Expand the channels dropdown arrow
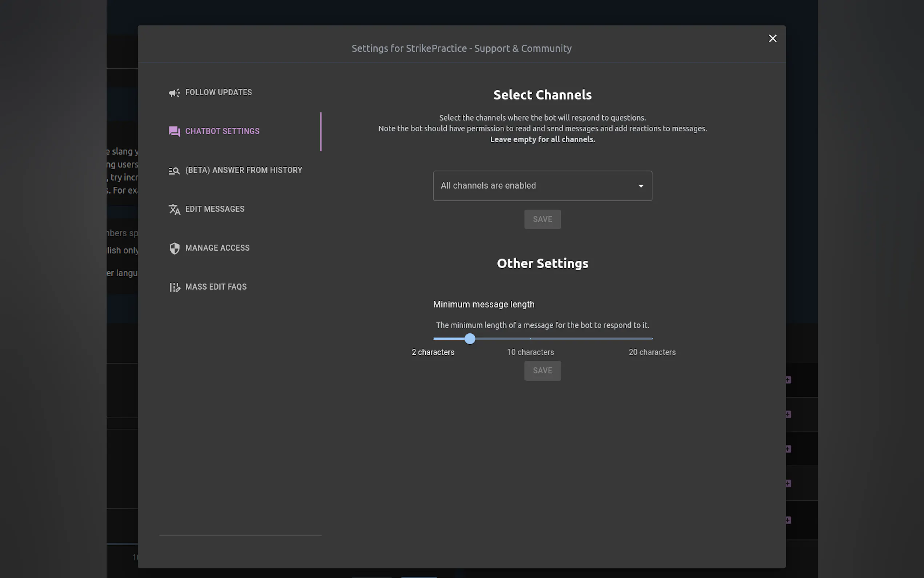The image size is (924, 578). [x=641, y=186]
